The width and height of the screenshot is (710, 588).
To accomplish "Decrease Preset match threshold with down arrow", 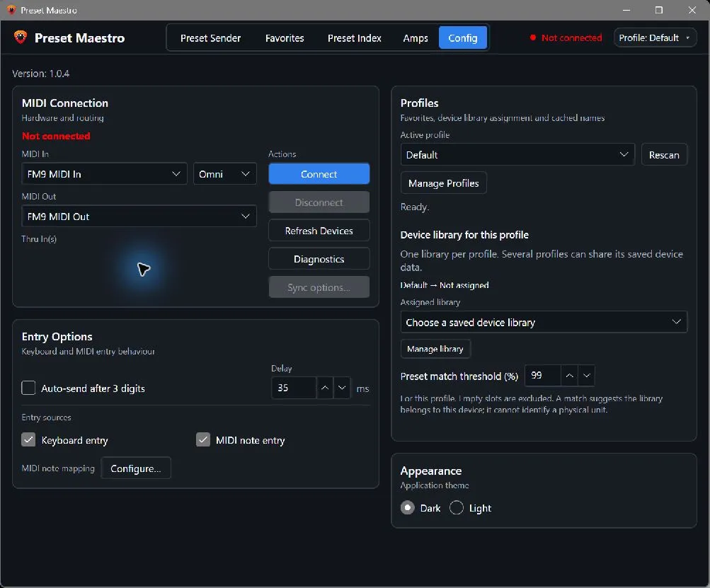I will point(586,376).
